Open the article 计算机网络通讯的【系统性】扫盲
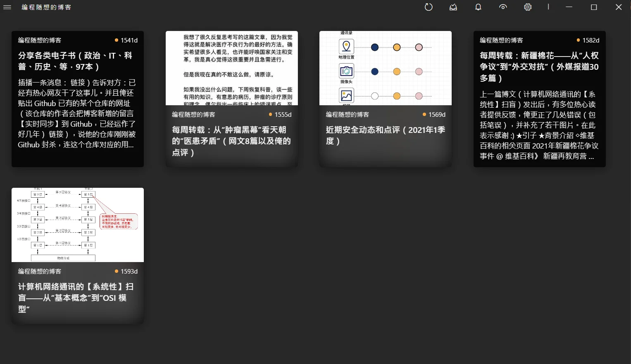This screenshot has height=364, width=631. click(x=77, y=297)
